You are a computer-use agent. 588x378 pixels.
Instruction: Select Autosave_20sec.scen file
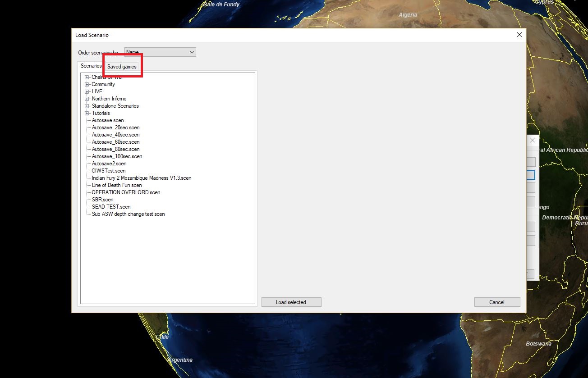coord(116,128)
